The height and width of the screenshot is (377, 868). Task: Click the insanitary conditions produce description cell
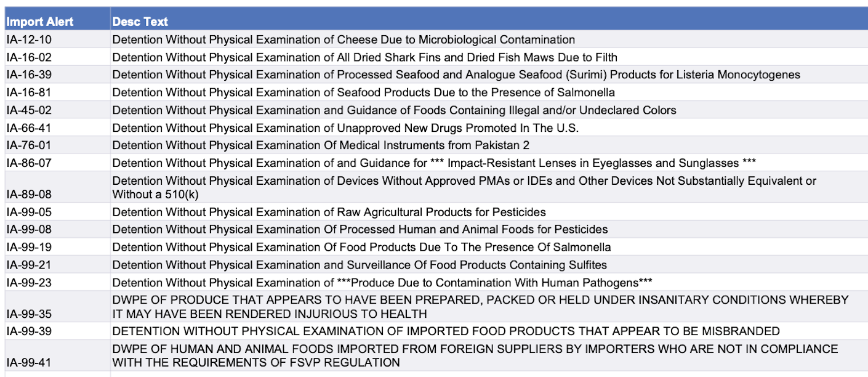pyautogui.click(x=480, y=306)
